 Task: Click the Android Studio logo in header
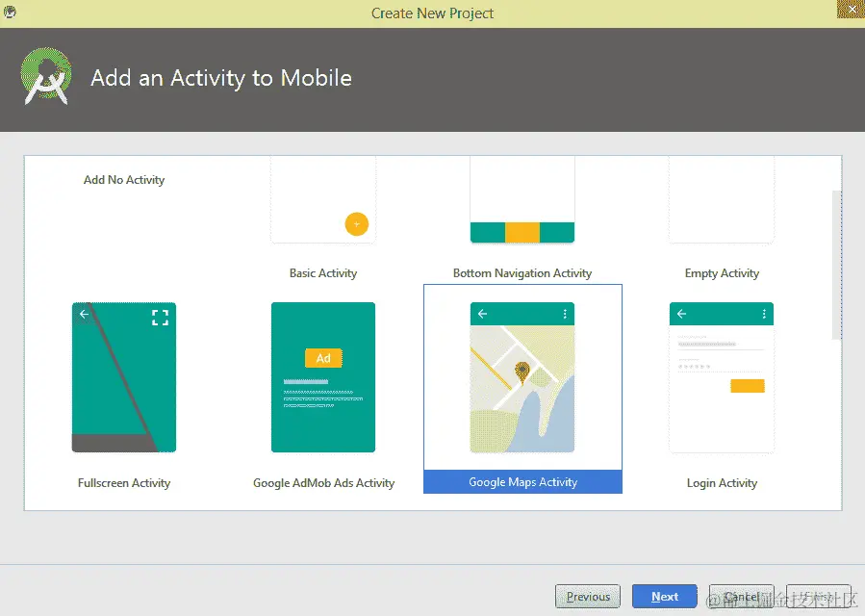(x=46, y=76)
